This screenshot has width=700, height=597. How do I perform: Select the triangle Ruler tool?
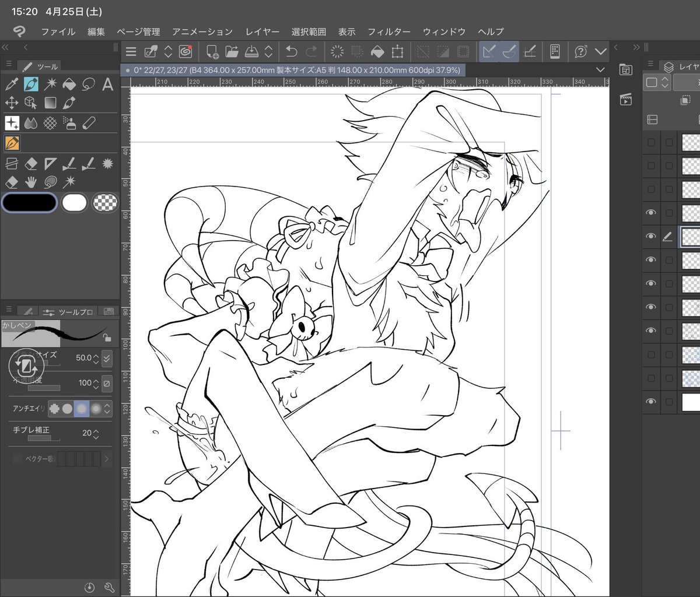(x=51, y=164)
